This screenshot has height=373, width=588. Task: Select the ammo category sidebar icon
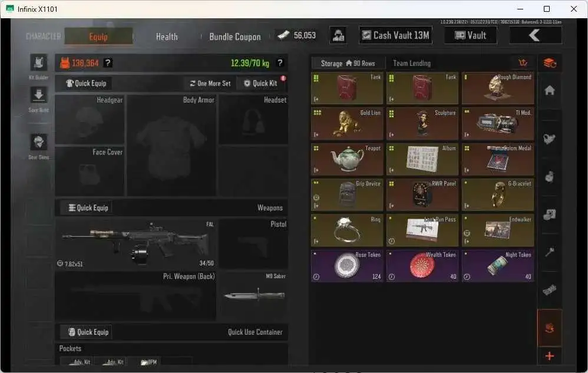(x=549, y=290)
